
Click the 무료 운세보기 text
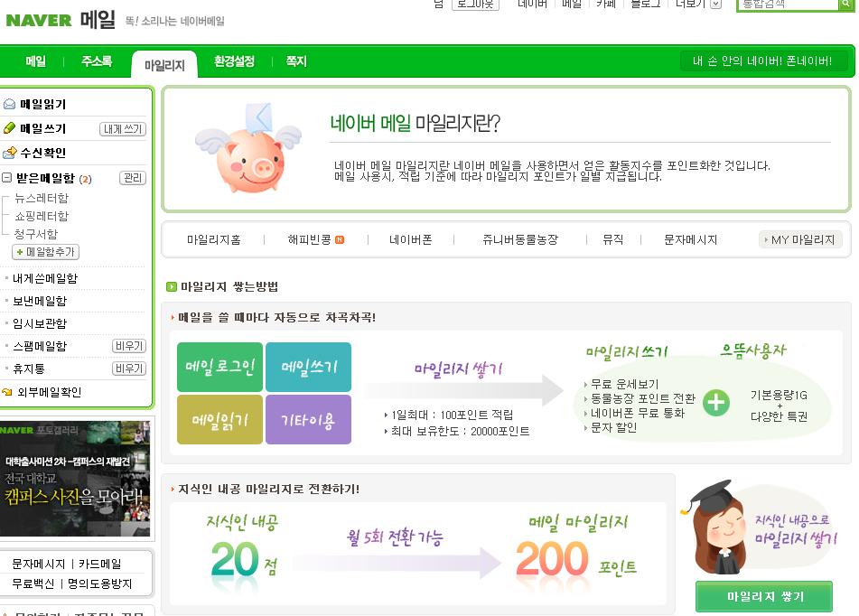point(624,384)
